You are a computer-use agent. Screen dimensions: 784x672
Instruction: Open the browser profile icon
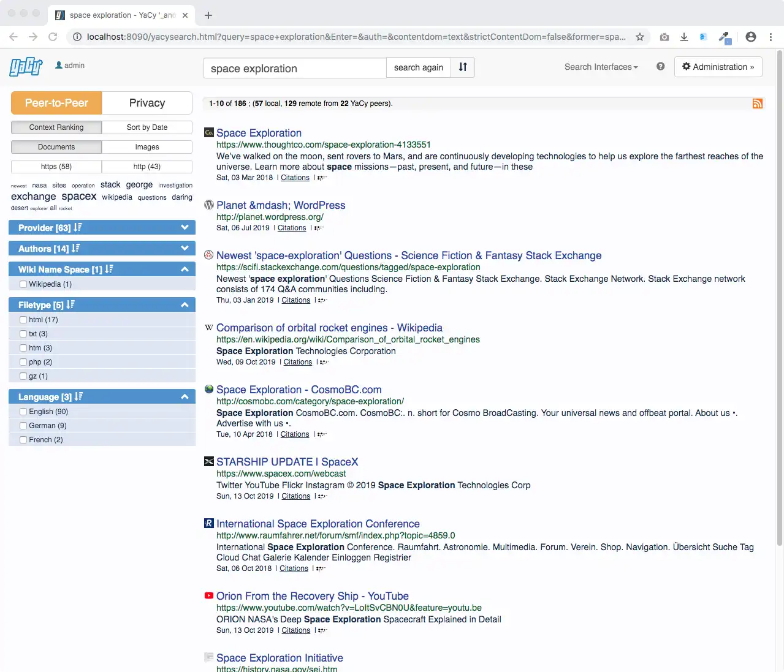(750, 37)
